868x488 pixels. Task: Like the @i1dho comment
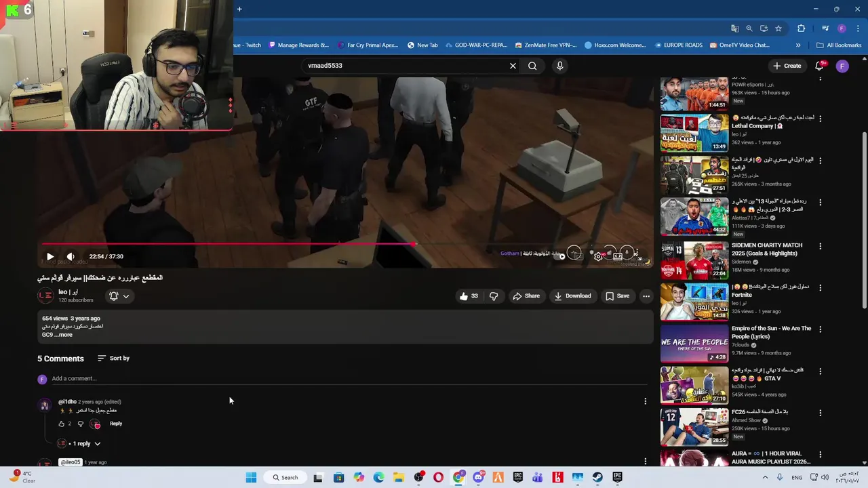[x=62, y=424]
